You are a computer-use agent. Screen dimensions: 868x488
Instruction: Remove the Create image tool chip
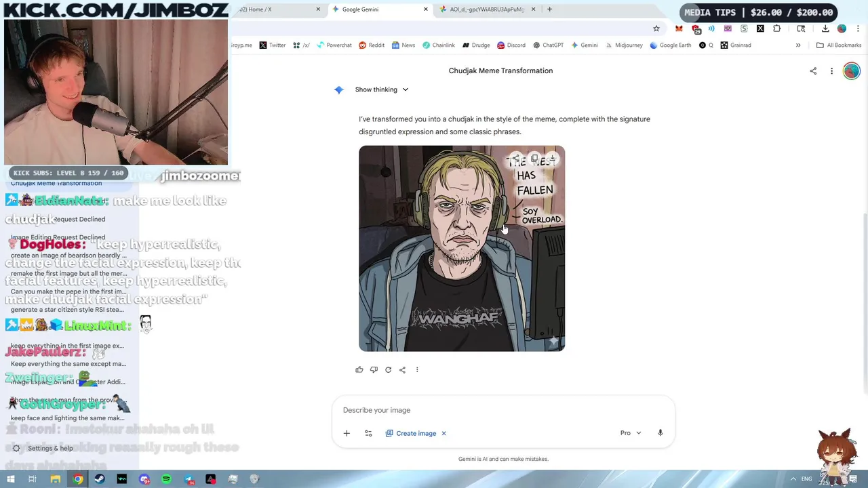444,433
